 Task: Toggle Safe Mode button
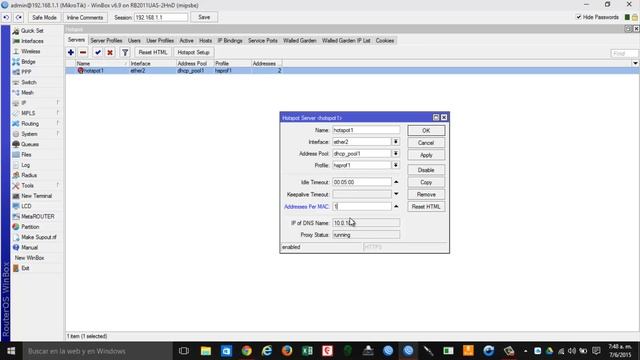44,17
